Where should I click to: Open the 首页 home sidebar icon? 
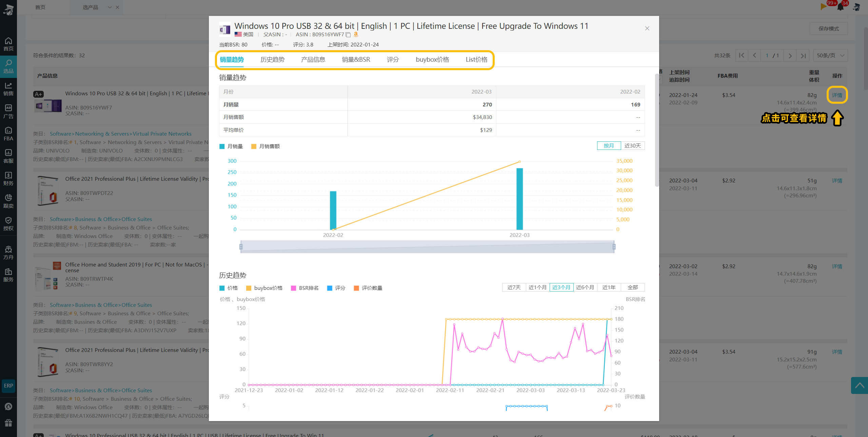click(8, 44)
